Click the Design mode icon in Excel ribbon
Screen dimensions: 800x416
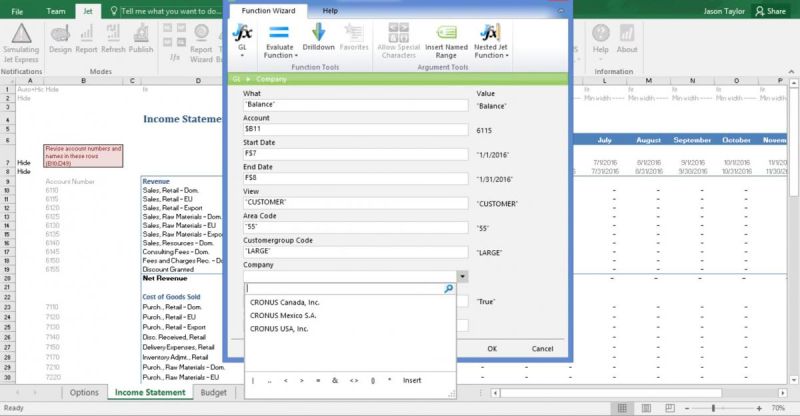tap(60, 34)
